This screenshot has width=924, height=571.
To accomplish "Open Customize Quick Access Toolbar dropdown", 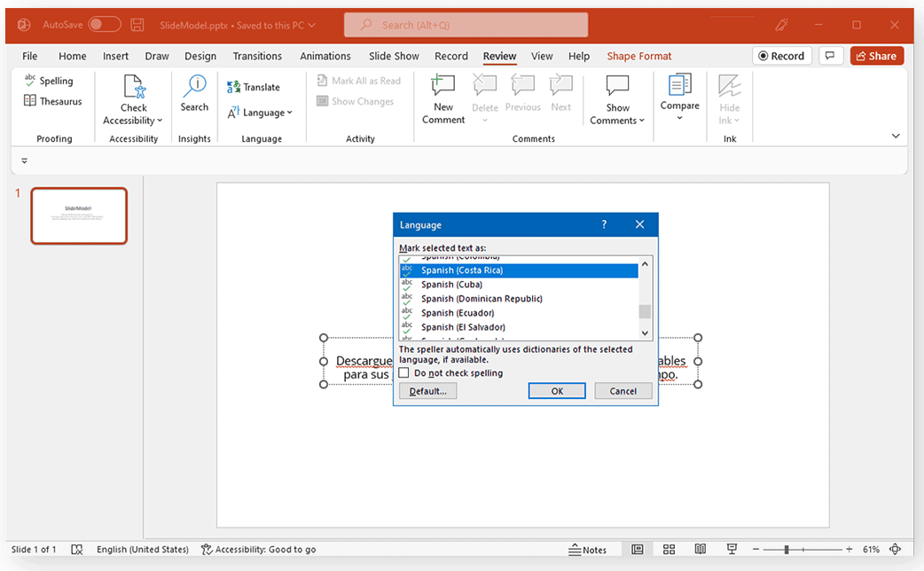I will coord(24,160).
